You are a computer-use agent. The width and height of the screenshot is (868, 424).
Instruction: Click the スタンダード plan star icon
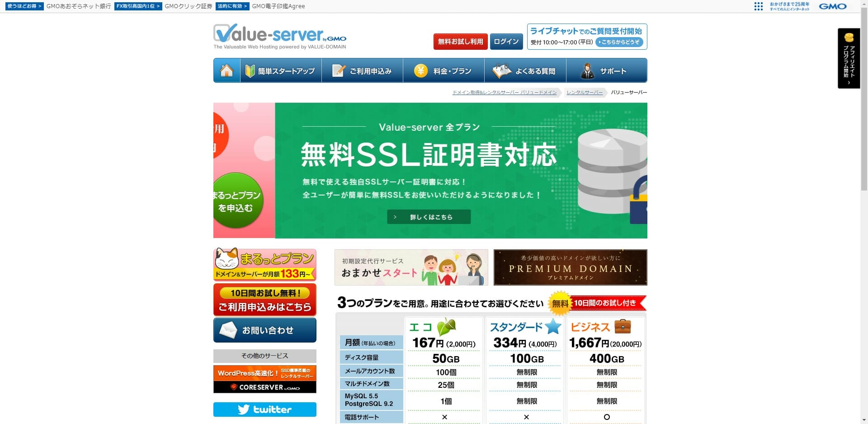[553, 326]
